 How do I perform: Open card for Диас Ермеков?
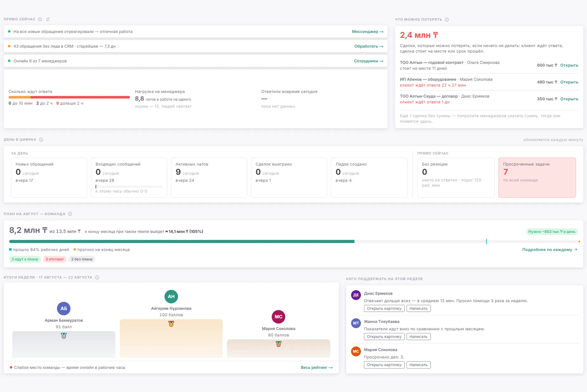click(x=384, y=309)
